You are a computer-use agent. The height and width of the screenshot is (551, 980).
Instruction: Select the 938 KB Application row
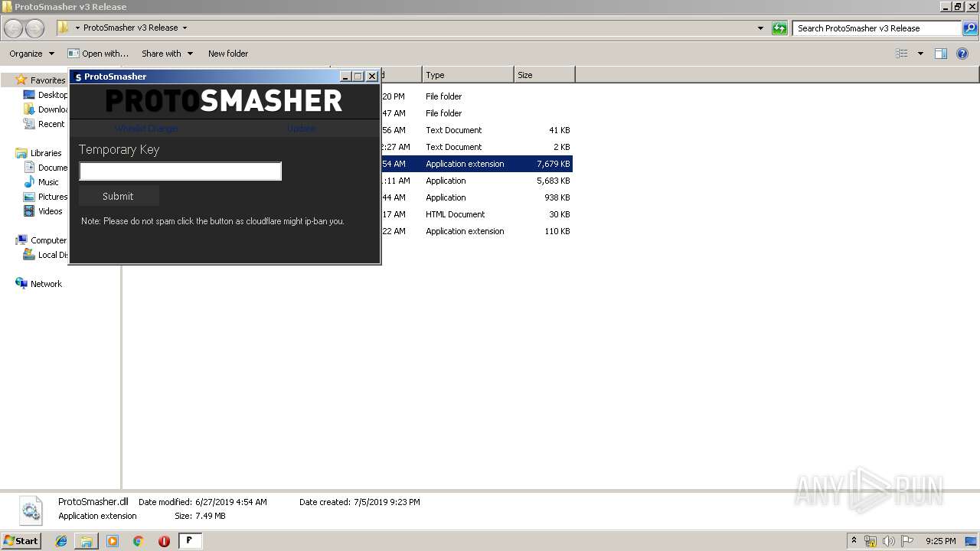click(x=476, y=197)
